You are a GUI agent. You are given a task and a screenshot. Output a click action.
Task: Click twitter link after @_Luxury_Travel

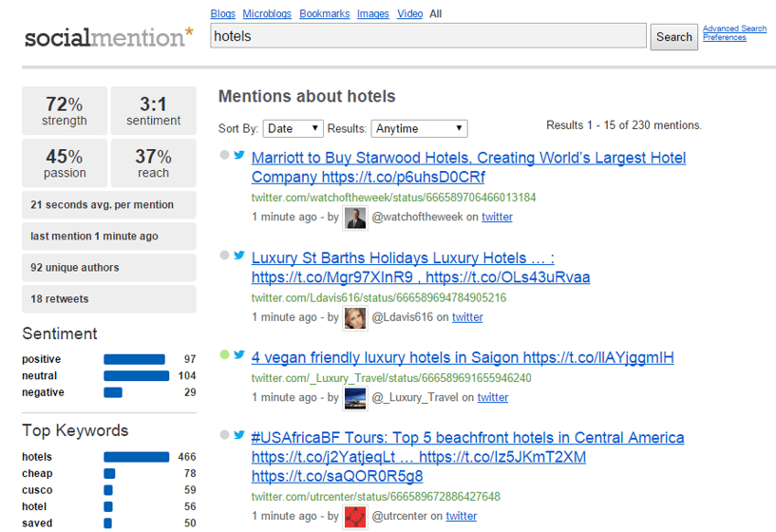(x=493, y=397)
